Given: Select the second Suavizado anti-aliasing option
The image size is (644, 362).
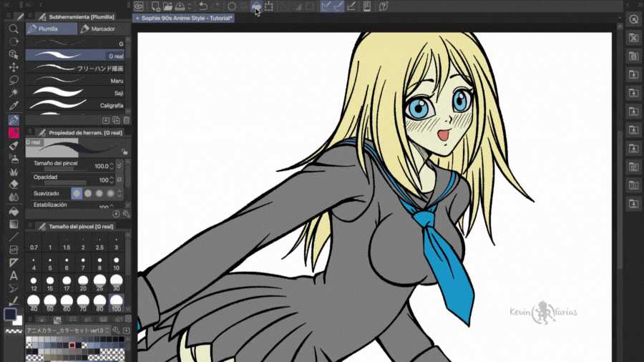Looking at the screenshot, I should coord(88,193).
